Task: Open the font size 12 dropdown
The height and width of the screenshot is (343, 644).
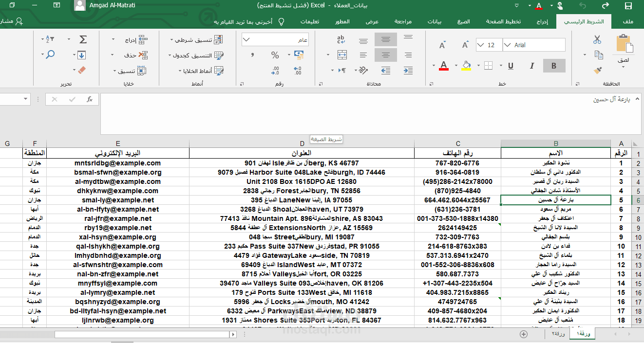Action: [x=480, y=45]
